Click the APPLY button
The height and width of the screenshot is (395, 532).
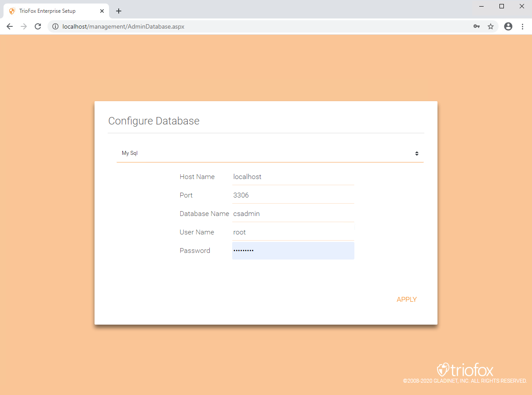tap(407, 300)
